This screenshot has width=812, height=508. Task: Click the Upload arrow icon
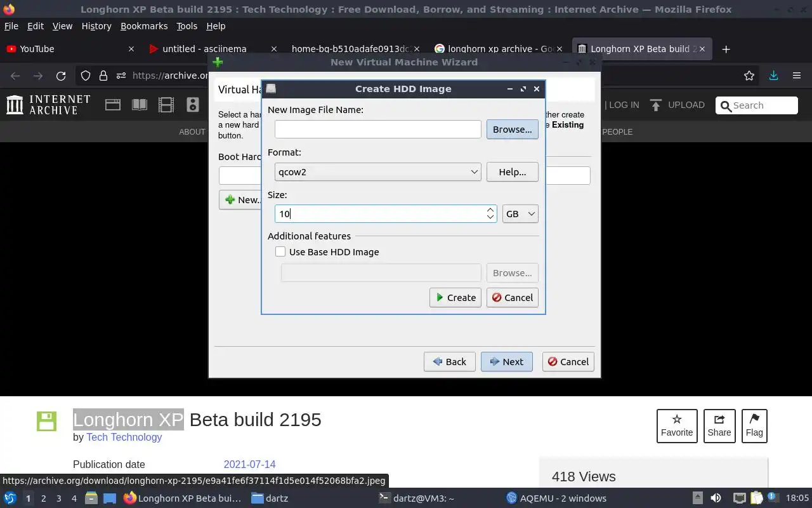(656, 105)
